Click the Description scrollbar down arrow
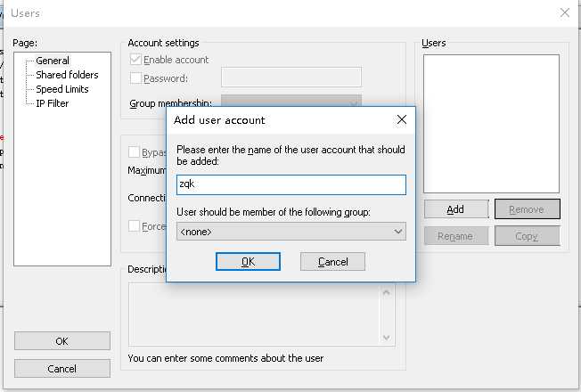 (387, 337)
